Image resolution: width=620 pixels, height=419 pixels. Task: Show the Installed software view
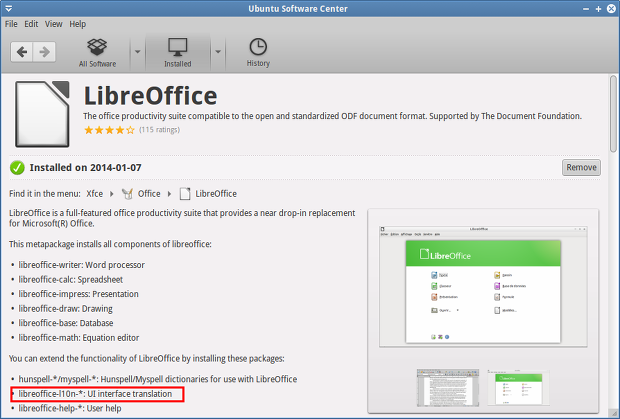pyautogui.click(x=178, y=53)
